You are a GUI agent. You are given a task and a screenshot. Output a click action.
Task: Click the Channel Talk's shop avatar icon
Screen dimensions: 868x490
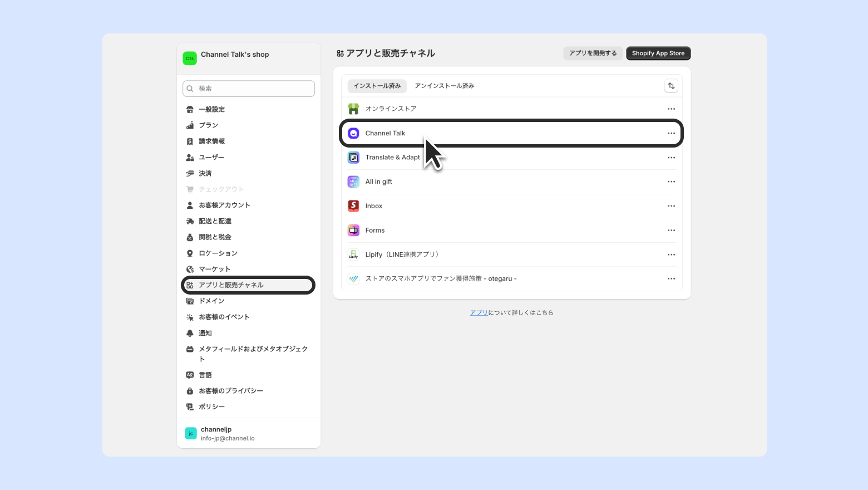tap(190, 58)
